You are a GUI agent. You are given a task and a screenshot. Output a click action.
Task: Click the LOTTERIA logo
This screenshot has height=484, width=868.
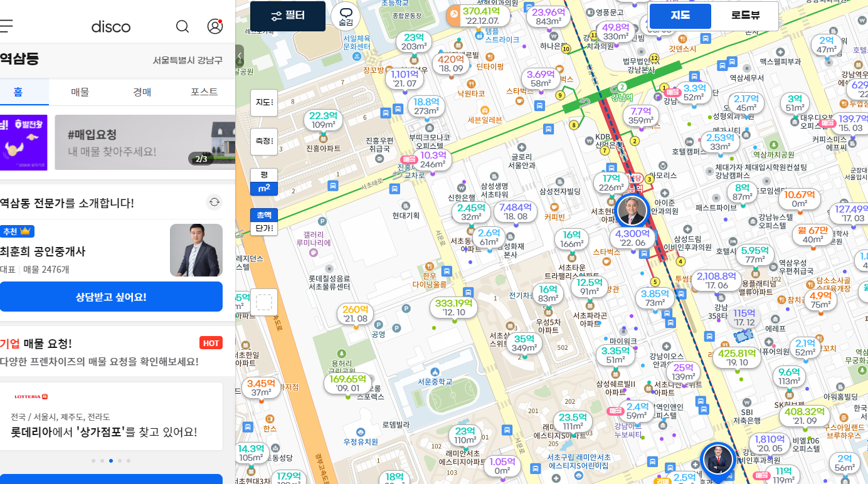point(31,396)
